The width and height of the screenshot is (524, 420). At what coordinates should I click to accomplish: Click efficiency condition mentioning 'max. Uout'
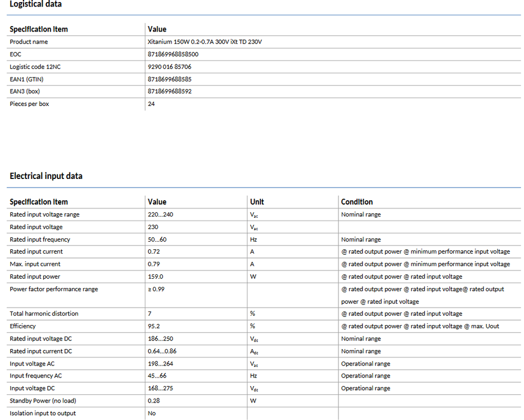coord(420,326)
